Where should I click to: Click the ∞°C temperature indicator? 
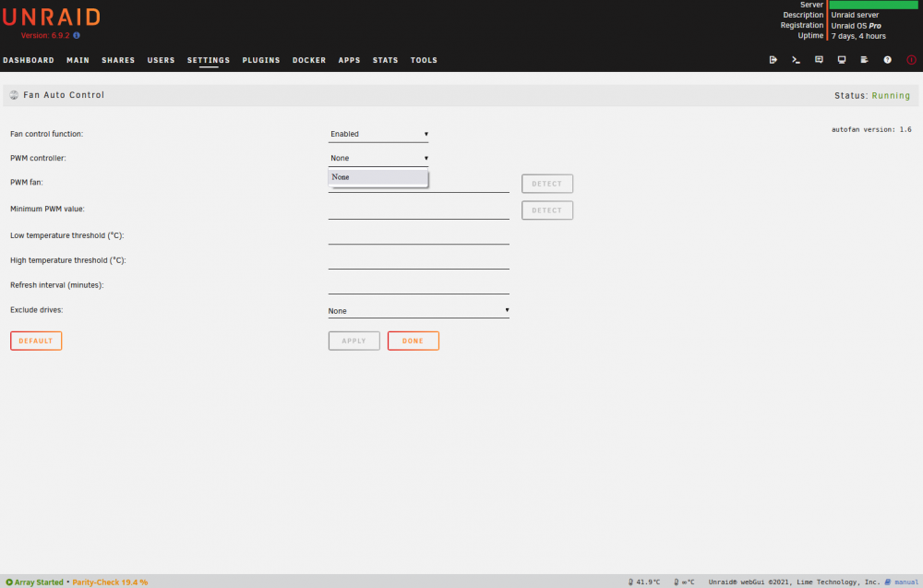coord(684,582)
